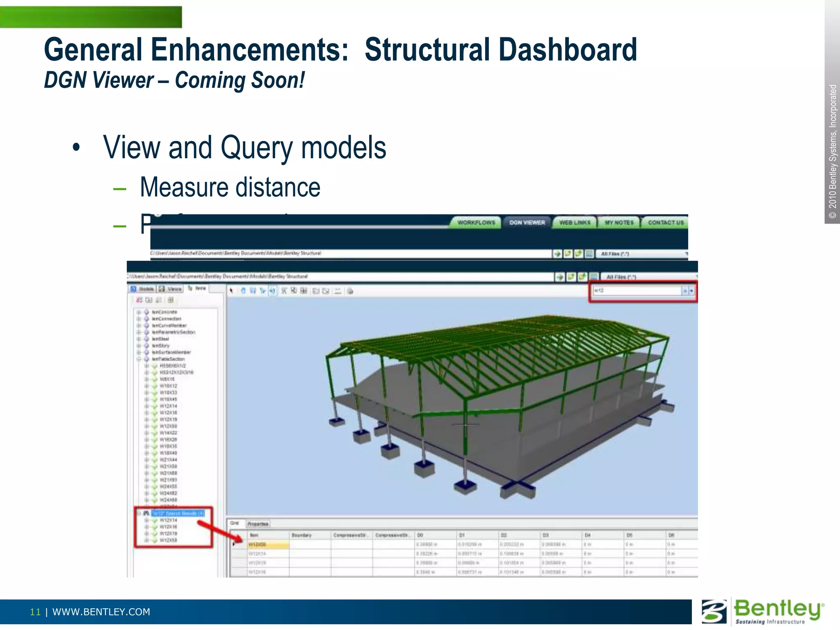The image size is (840, 630).
Task: Click the binoculars search results icon
Action: [x=146, y=513]
